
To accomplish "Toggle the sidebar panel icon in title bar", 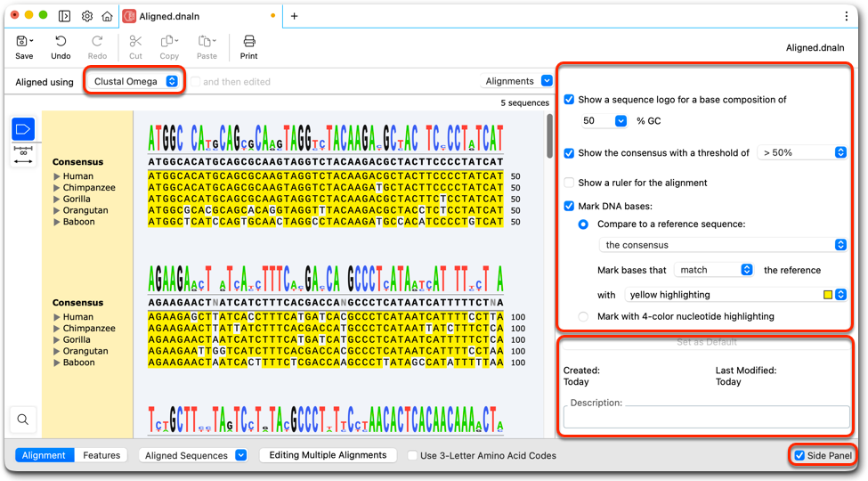I will [x=65, y=16].
